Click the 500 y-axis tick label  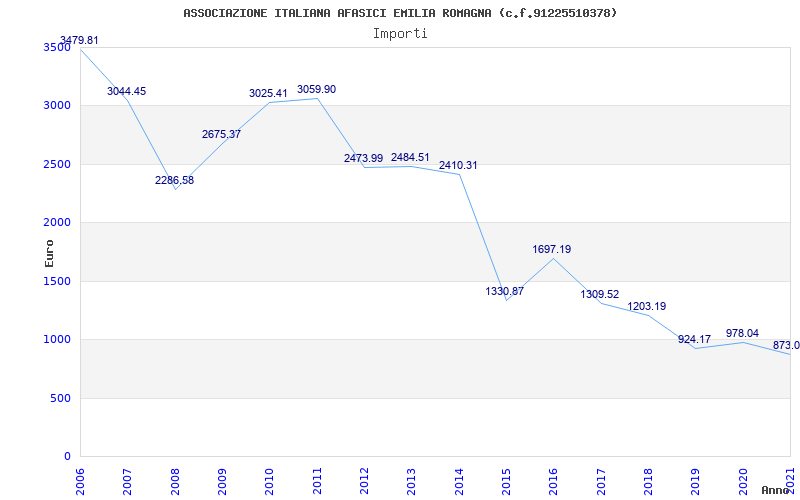tap(62, 398)
